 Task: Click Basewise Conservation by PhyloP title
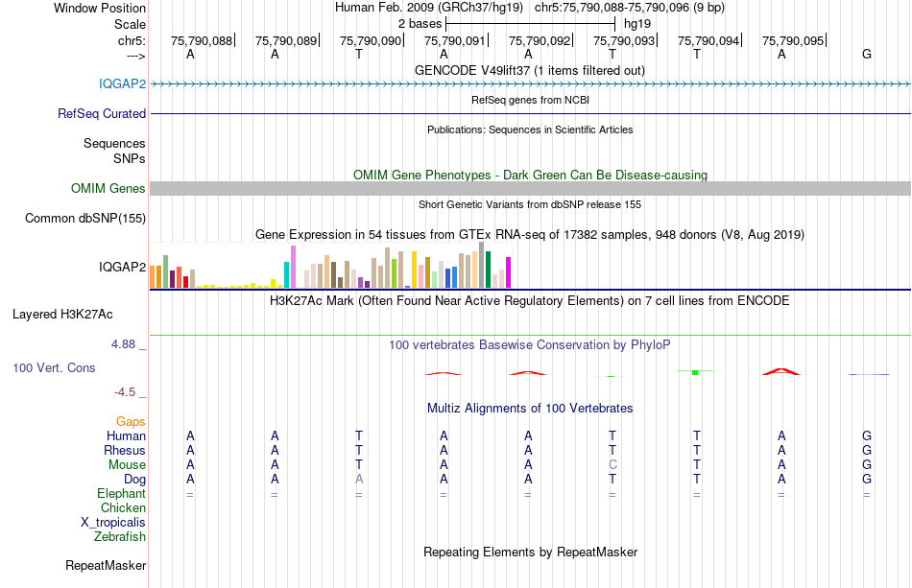click(x=530, y=345)
